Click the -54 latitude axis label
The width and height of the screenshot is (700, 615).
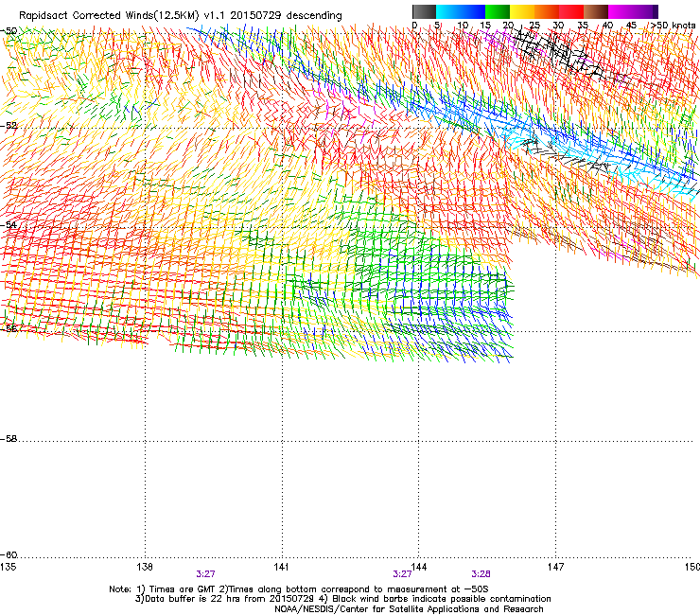click(x=9, y=224)
